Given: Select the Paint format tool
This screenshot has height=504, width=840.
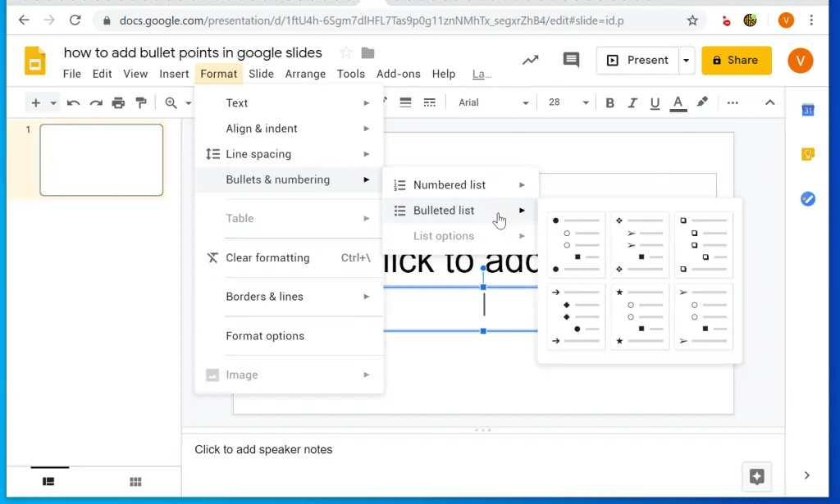Looking at the screenshot, I should [x=140, y=102].
